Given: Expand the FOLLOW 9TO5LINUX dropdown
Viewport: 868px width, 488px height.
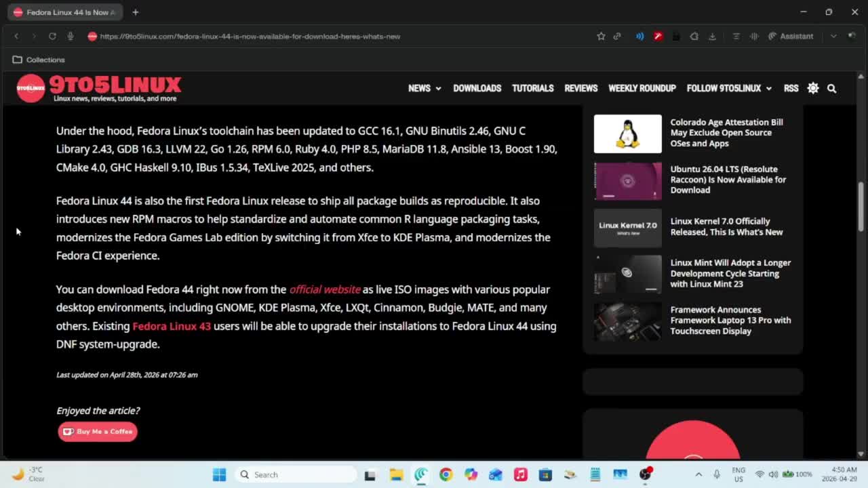Looking at the screenshot, I should 729,88.
